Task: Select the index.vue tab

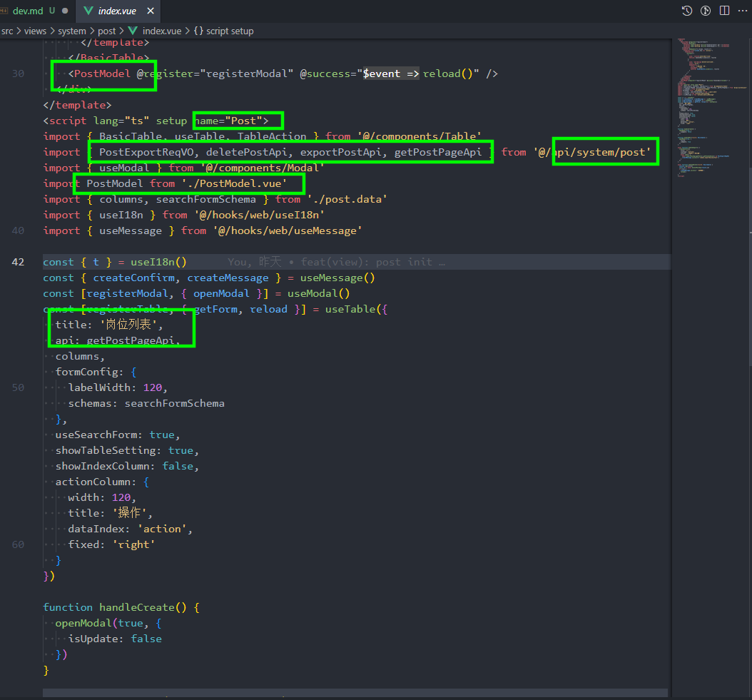Action: (116, 11)
